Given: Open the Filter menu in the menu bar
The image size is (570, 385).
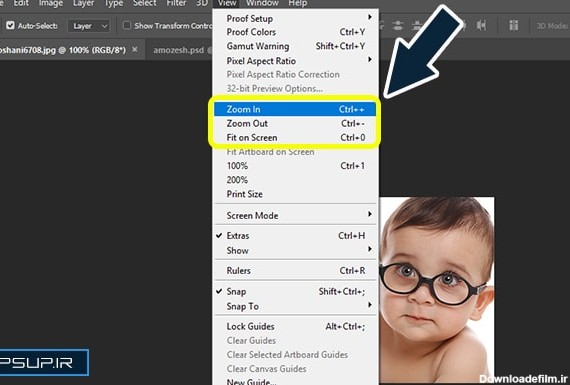Looking at the screenshot, I should click(176, 4).
